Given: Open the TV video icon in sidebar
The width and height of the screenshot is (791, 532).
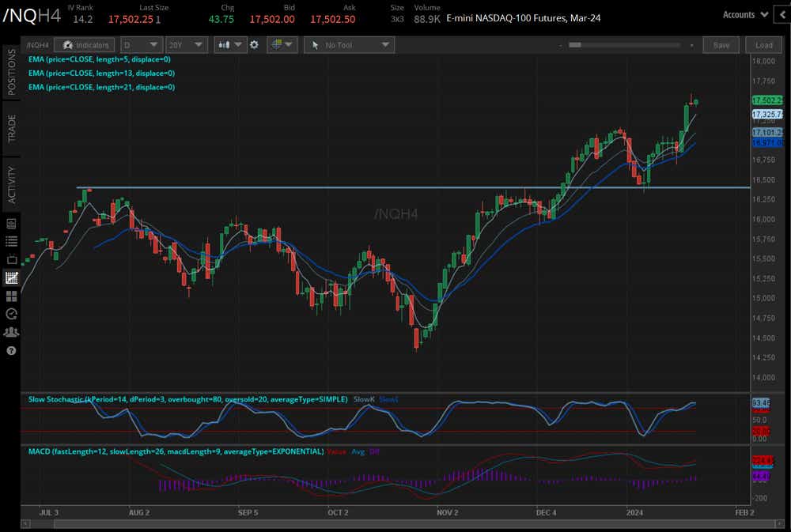Looking at the screenshot, I should (x=11, y=260).
